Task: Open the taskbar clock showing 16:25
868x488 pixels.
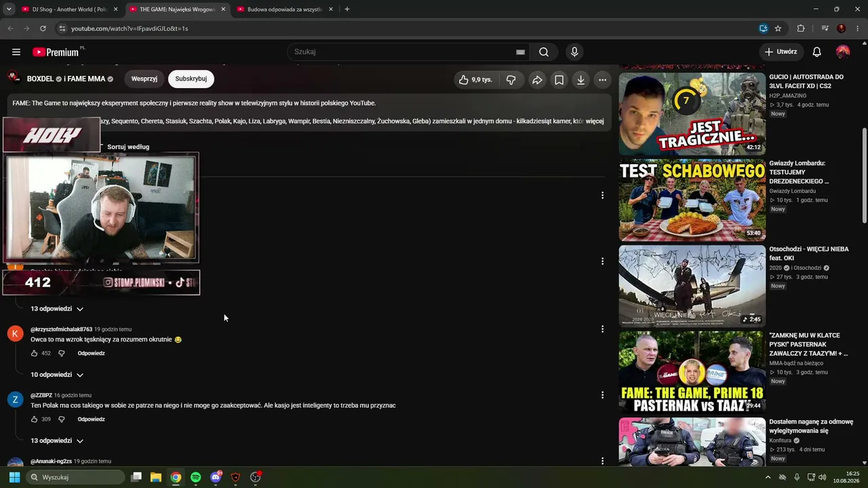Action: 846,477
